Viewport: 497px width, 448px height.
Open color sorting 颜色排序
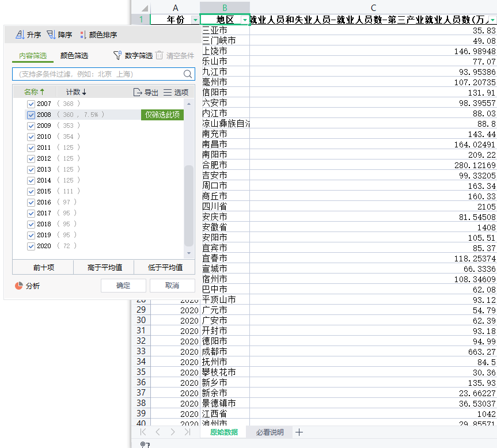(x=98, y=35)
